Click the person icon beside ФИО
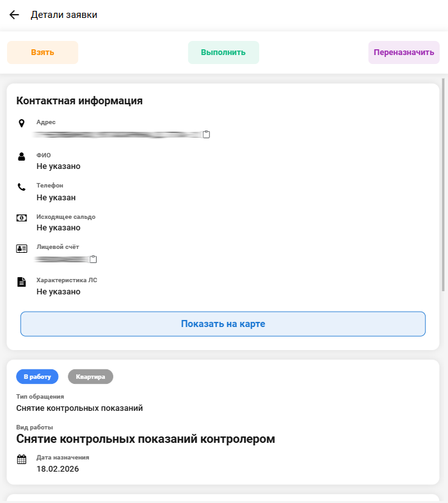 pos(22,156)
